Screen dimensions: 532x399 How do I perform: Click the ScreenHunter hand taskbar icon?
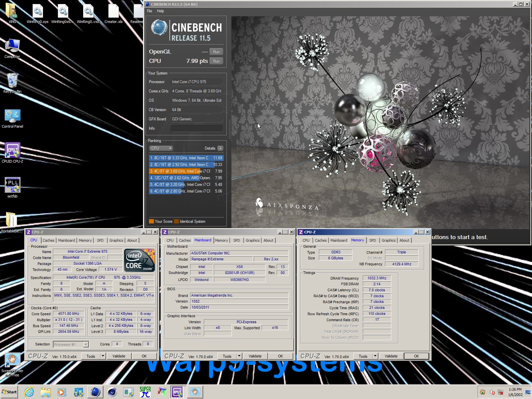point(195,392)
